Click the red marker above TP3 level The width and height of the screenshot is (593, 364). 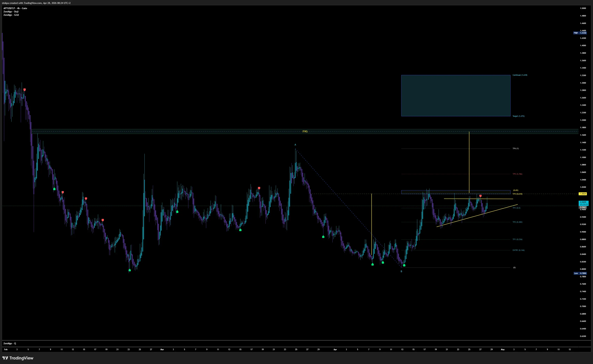[x=480, y=196]
